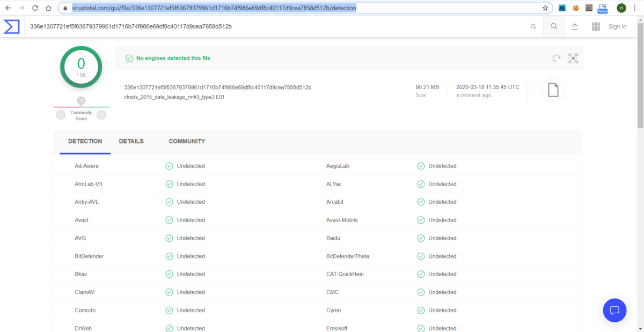
Task: Click the BitDefenderTheta engine name
Action: tap(348, 256)
